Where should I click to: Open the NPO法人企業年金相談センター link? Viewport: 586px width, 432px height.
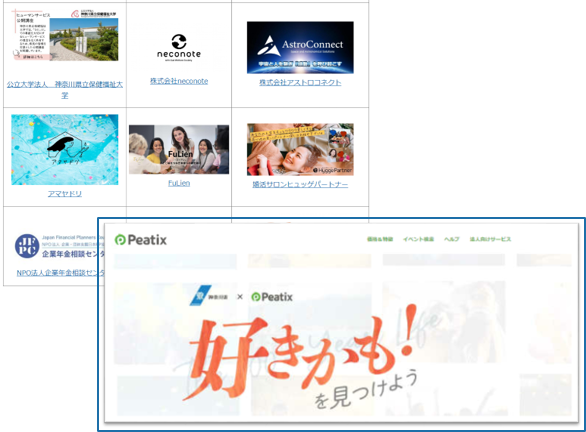pyautogui.click(x=61, y=273)
